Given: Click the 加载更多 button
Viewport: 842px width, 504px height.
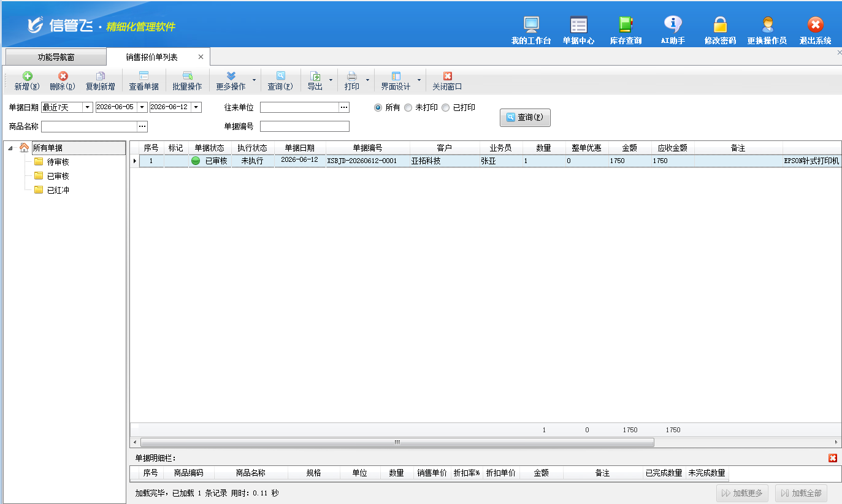Looking at the screenshot, I should click(x=742, y=493).
